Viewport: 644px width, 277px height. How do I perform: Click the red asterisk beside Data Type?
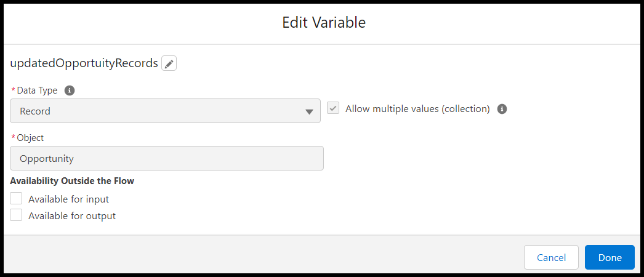[14, 90]
